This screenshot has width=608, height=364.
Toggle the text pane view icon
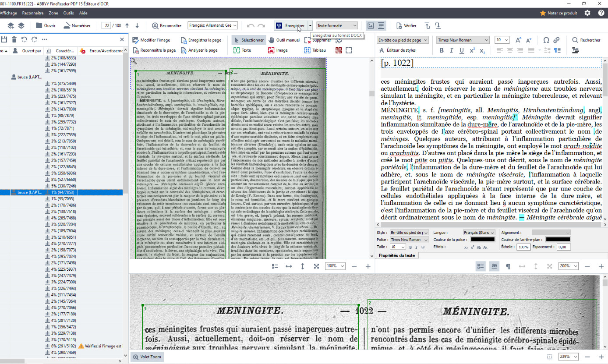381,25
